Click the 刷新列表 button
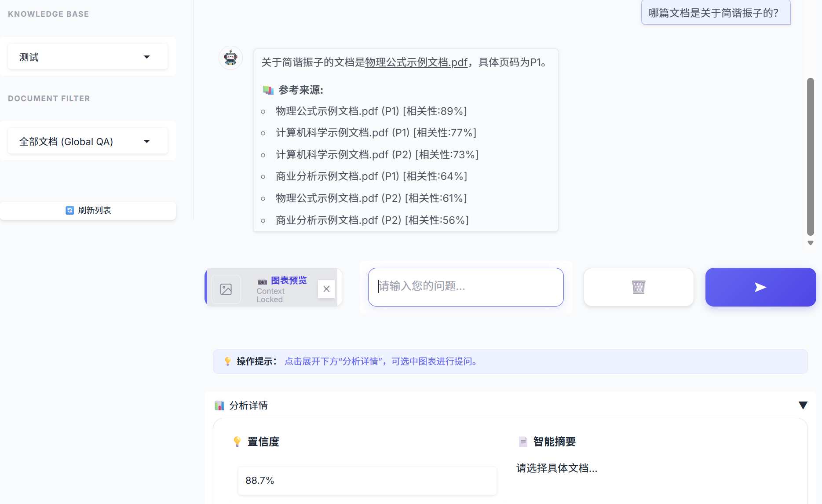 [88, 210]
